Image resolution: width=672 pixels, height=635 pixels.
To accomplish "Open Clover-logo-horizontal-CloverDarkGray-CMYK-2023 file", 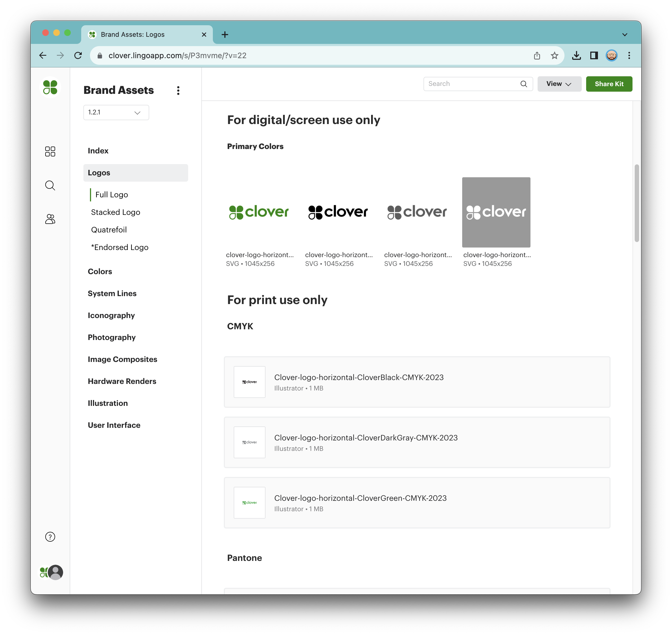I will pyautogui.click(x=417, y=442).
